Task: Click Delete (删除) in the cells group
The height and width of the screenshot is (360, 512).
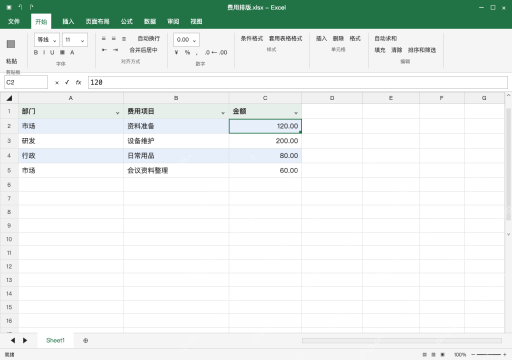Action: (x=338, y=39)
